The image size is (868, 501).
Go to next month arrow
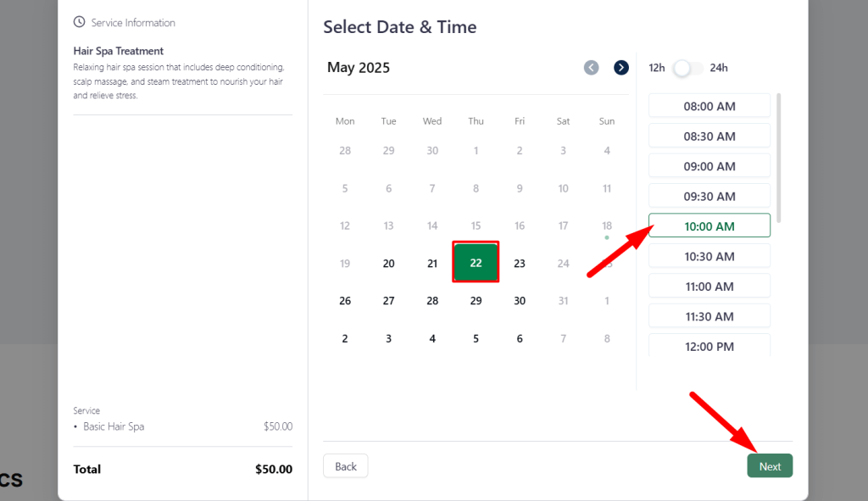click(621, 68)
